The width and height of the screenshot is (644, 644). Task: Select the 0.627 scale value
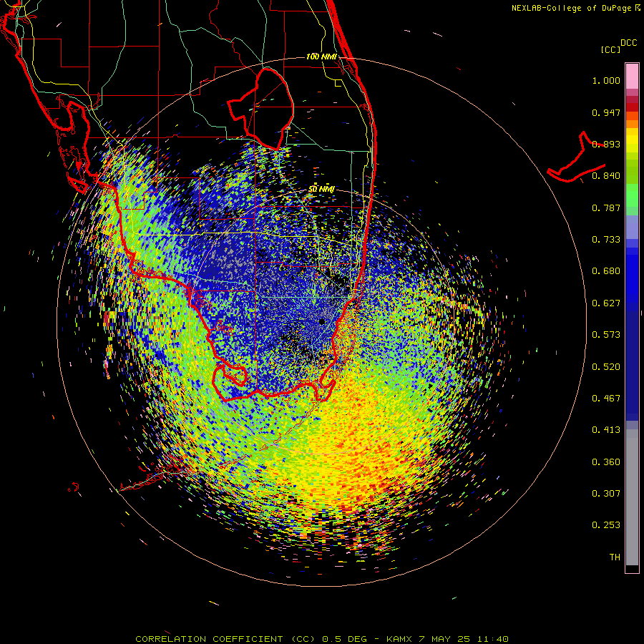tap(606, 303)
